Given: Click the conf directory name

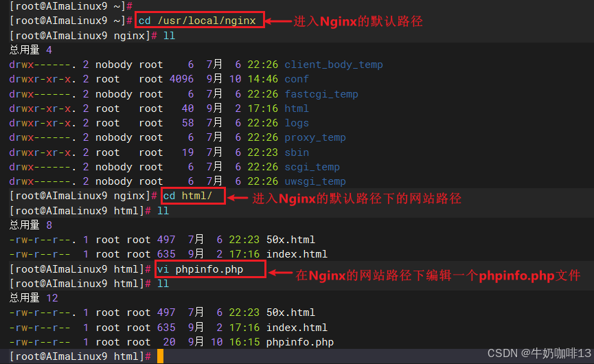Looking at the screenshot, I should [297, 79].
